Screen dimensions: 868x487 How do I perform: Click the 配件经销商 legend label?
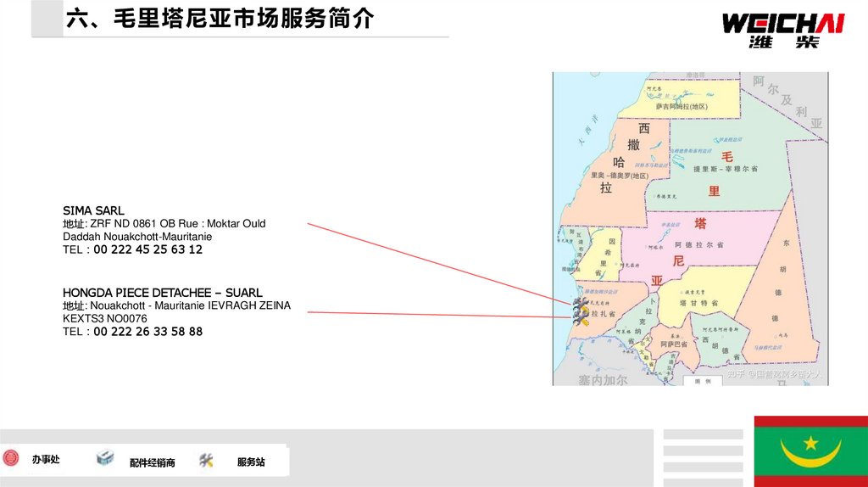(153, 462)
